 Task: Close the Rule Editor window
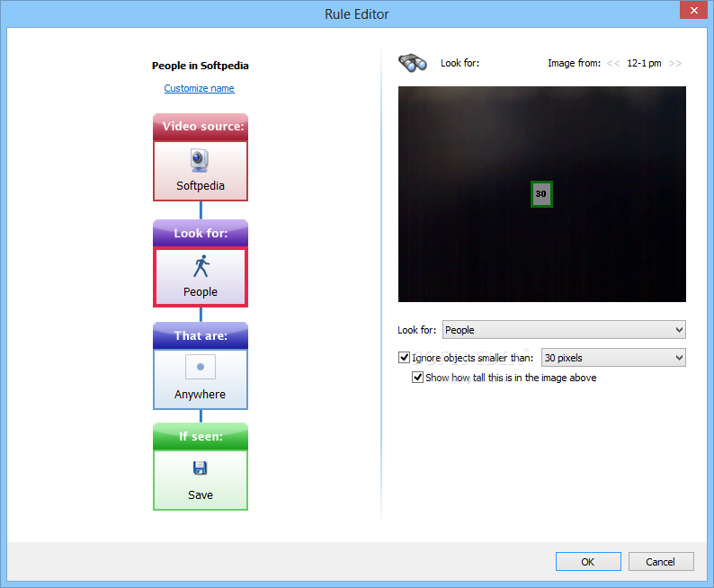(x=693, y=10)
